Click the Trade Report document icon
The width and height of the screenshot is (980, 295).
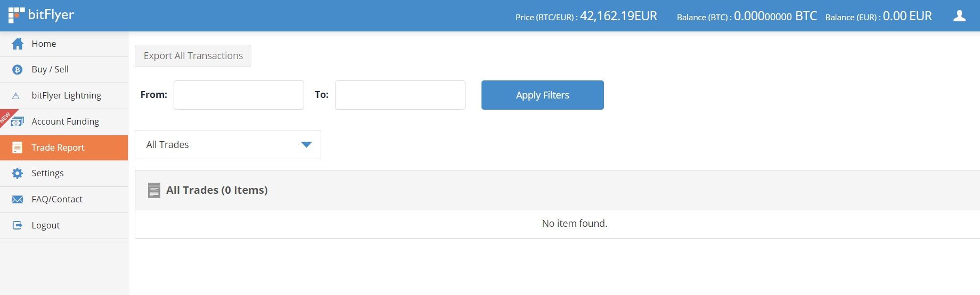17,147
